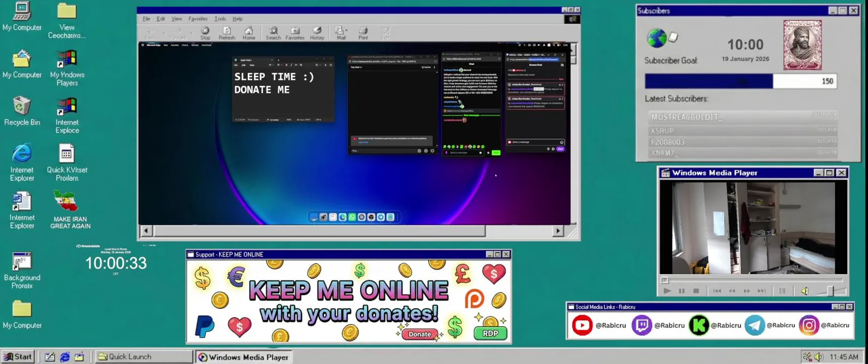This screenshot has height=364, width=868.
Task: Open the Start menu
Action: click(18, 356)
